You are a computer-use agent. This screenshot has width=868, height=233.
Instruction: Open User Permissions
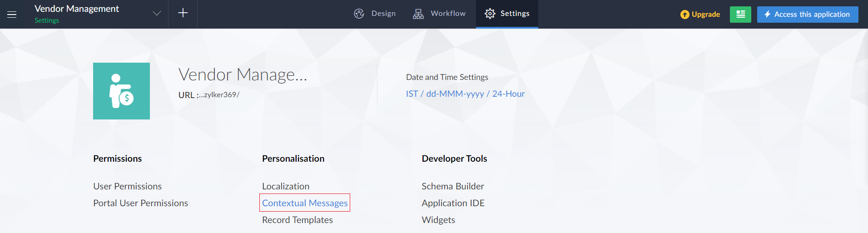click(x=128, y=186)
